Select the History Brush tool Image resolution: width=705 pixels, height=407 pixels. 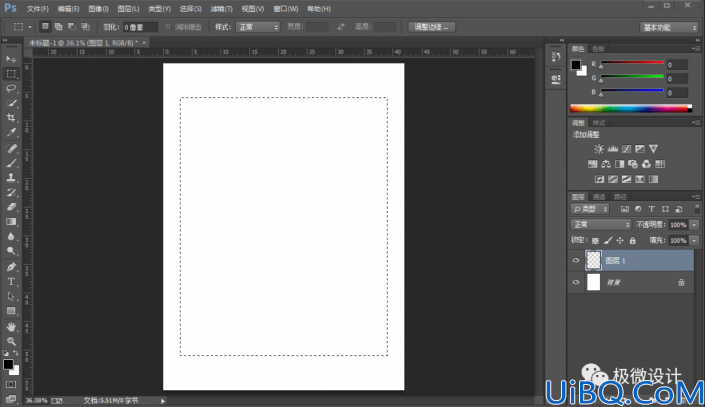11,192
